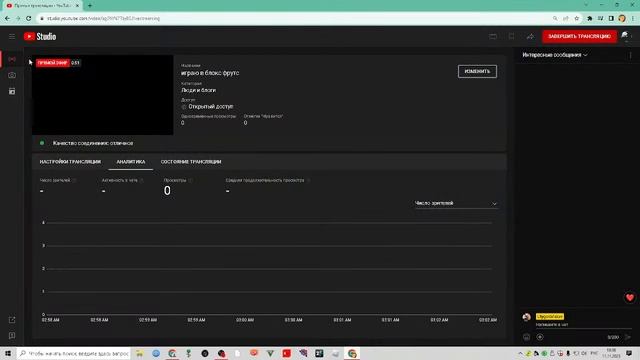Image resolution: width=640 pixels, height=360 pixels.
Task: Reload the page with browser refresh
Action: (29, 18)
